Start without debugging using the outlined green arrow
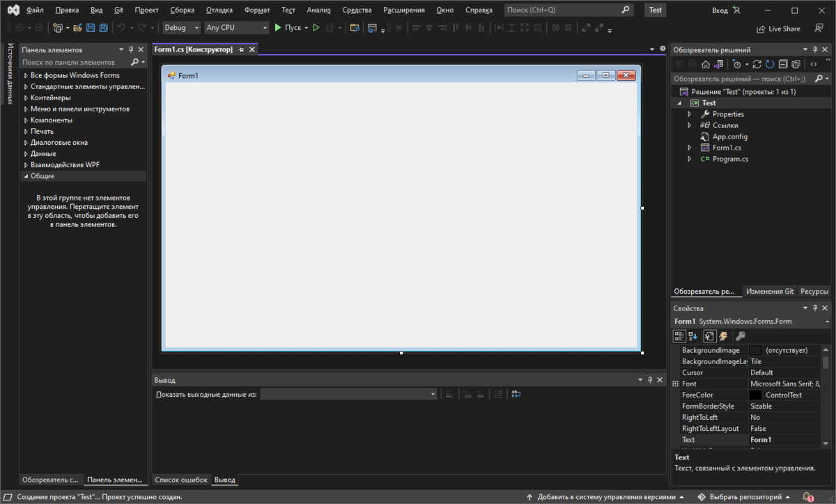 (316, 28)
